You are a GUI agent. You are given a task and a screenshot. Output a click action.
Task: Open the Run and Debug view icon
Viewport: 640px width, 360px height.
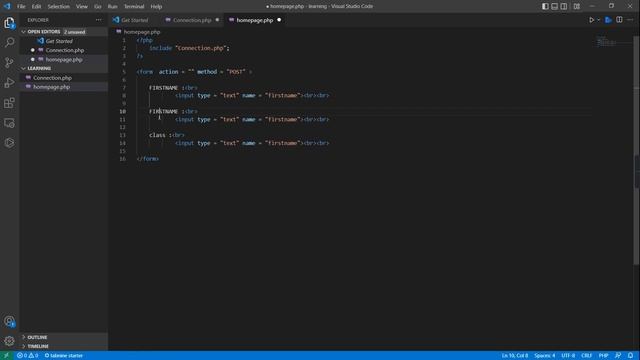click(9, 82)
